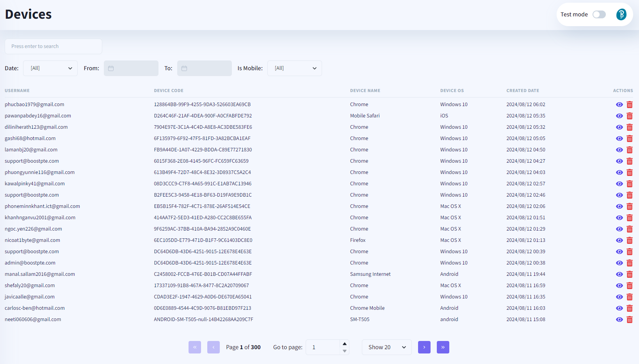Screen dimensions: 639x364
Task: Click trash icon for pawanpabdey16@gmail.com
Action: click(629, 116)
